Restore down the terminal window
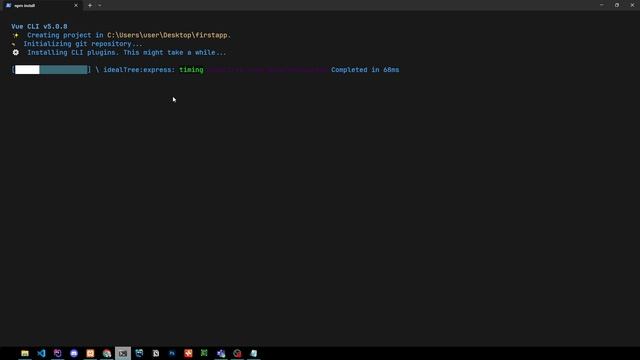The image size is (640, 360). (x=617, y=5)
